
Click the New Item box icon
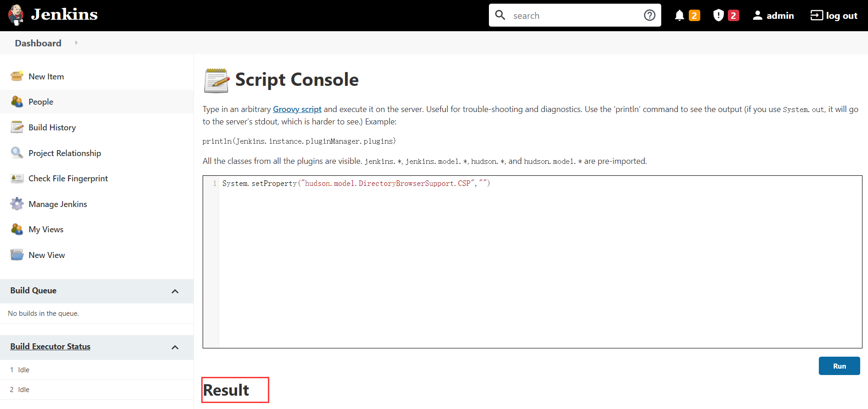17,76
